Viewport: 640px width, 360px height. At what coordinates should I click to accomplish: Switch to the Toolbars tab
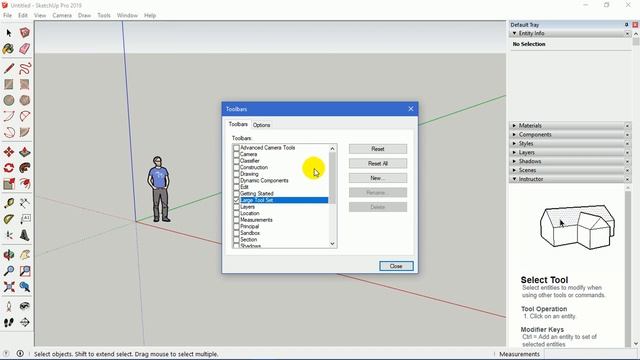(x=238, y=124)
